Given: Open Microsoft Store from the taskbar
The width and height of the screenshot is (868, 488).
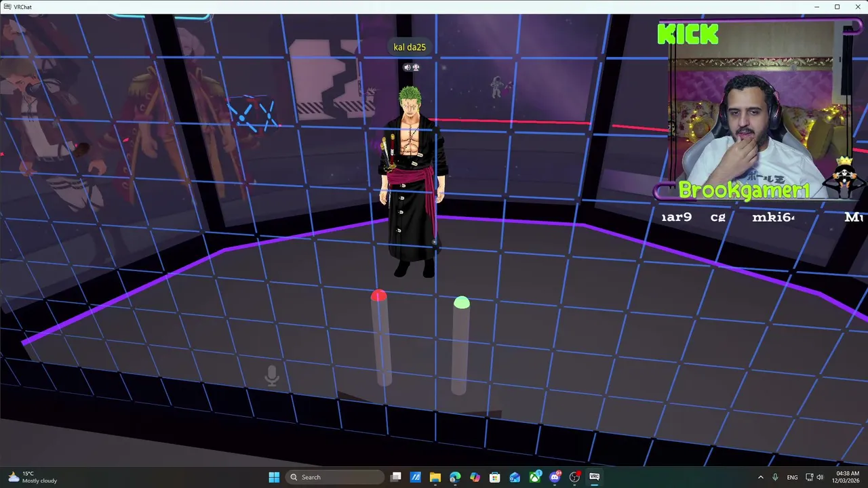Looking at the screenshot, I should [x=495, y=477].
